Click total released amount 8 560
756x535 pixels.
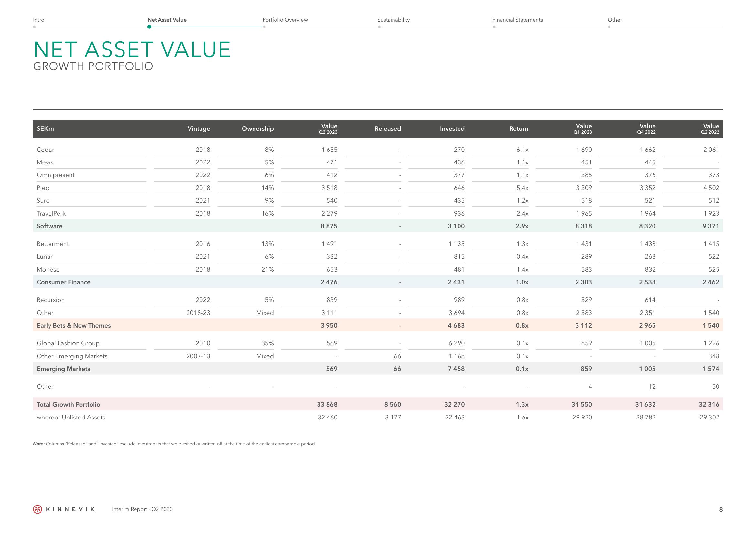click(x=393, y=404)
